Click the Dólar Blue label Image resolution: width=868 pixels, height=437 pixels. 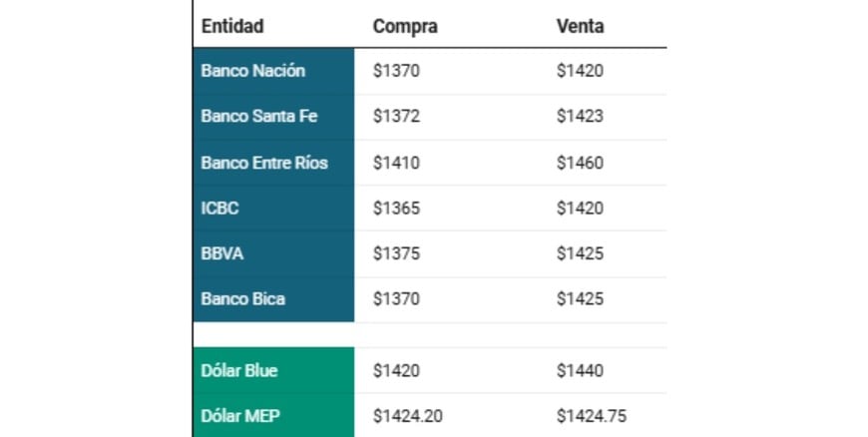point(239,370)
